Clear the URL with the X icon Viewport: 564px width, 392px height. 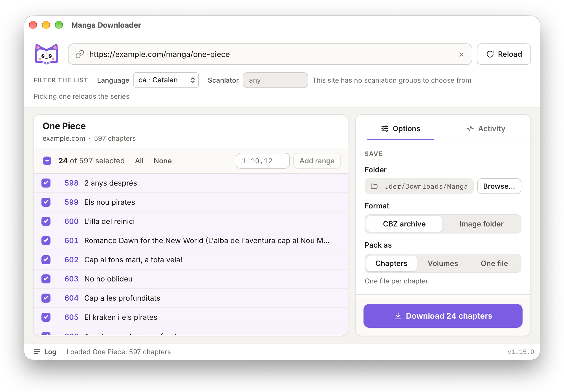click(x=461, y=54)
